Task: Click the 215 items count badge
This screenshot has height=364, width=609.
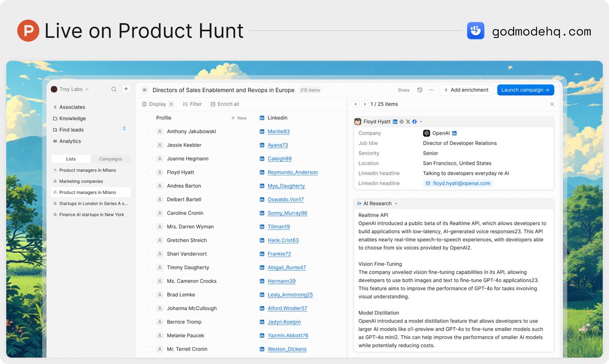Action: pyautogui.click(x=310, y=90)
